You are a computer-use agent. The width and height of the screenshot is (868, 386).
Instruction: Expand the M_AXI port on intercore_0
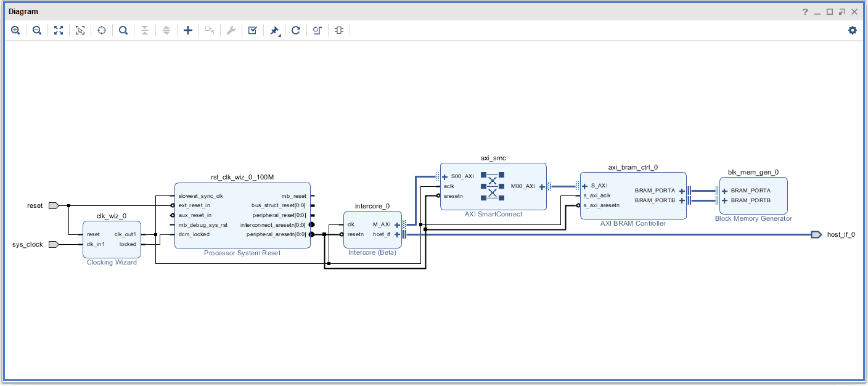[x=397, y=225]
